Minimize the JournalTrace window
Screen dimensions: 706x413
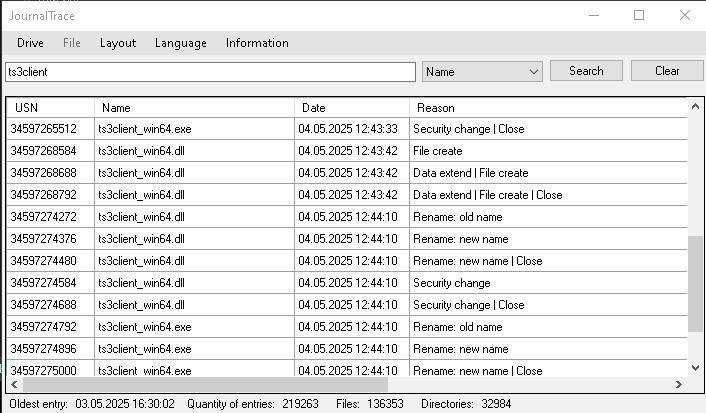(x=594, y=15)
